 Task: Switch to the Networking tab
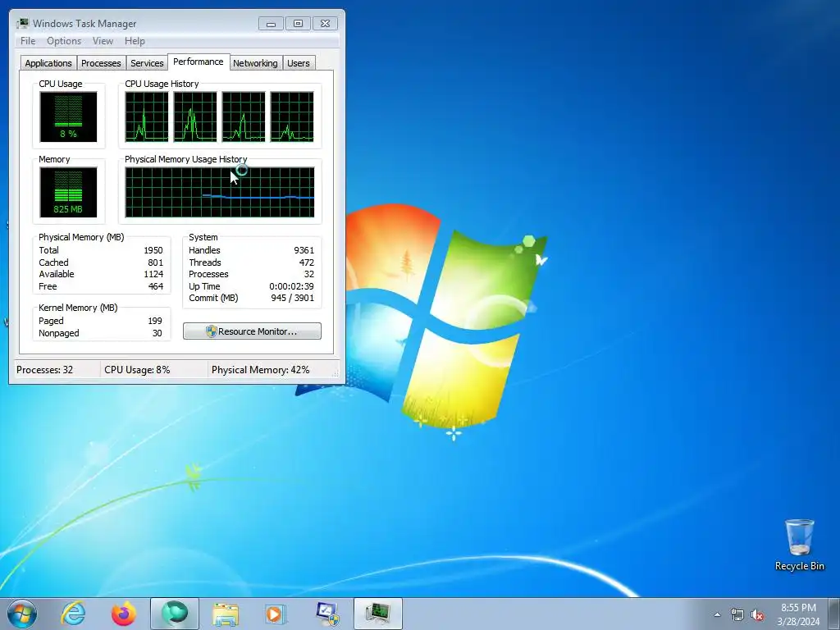tap(255, 62)
